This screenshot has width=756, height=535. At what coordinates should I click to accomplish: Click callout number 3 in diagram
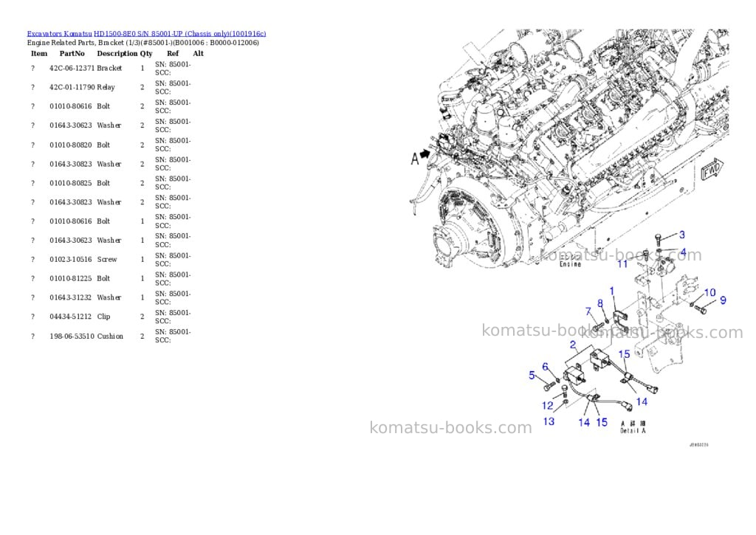(x=681, y=235)
